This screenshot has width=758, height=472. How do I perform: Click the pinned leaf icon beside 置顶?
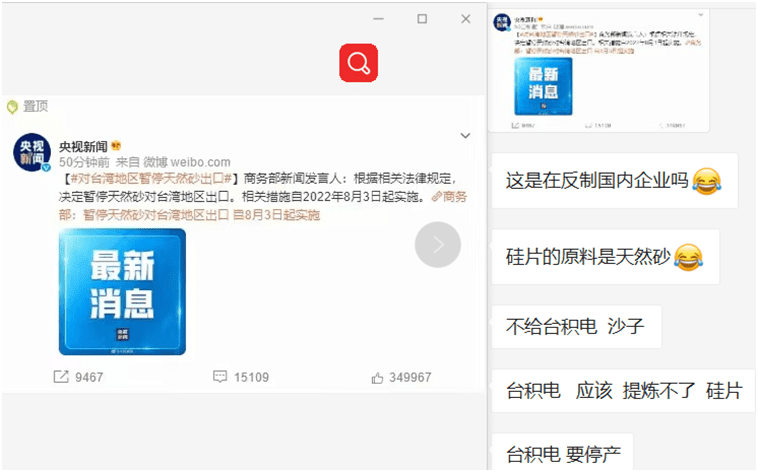tap(12, 107)
